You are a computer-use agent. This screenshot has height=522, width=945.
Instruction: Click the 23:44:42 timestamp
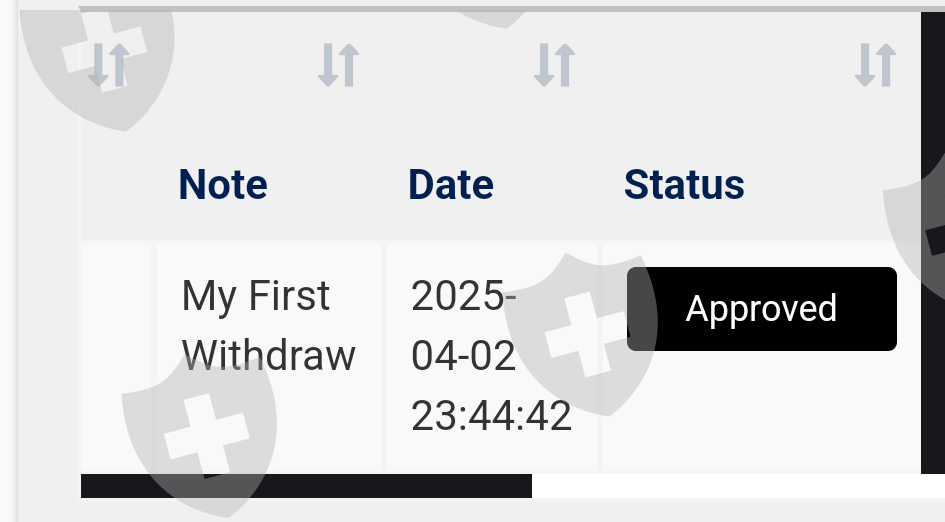click(491, 416)
